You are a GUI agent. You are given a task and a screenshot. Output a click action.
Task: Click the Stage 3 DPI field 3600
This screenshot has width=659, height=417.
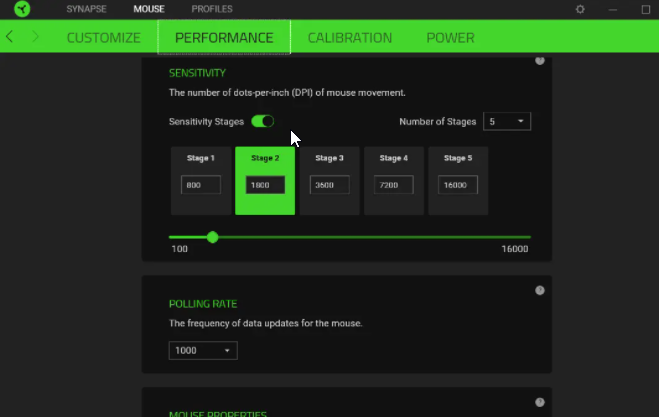click(330, 185)
